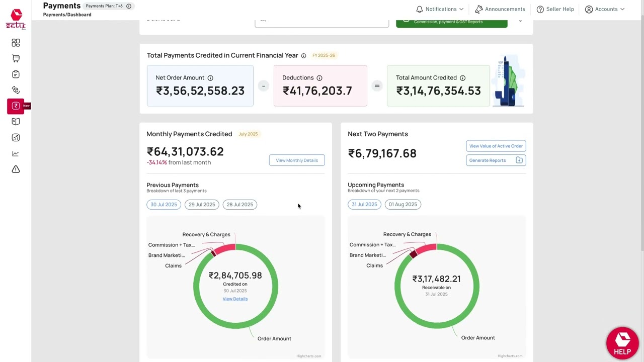
Task: Click Recovery & Charges label in Previous Payments chart
Action: 206,235
